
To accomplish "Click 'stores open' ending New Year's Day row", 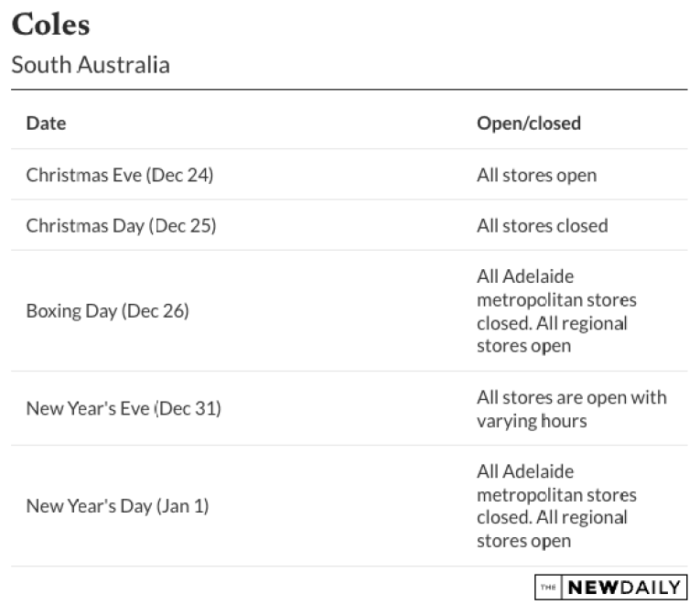I will 523,541.
